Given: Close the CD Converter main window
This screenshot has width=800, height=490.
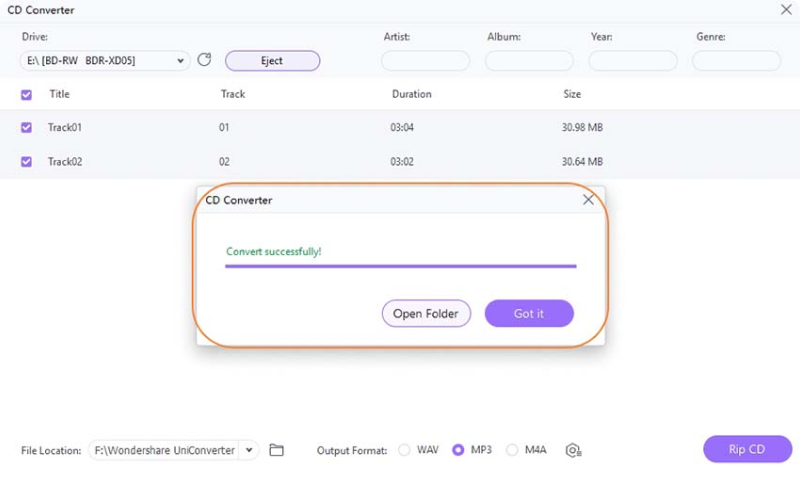Looking at the screenshot, I should coord(785,9).
